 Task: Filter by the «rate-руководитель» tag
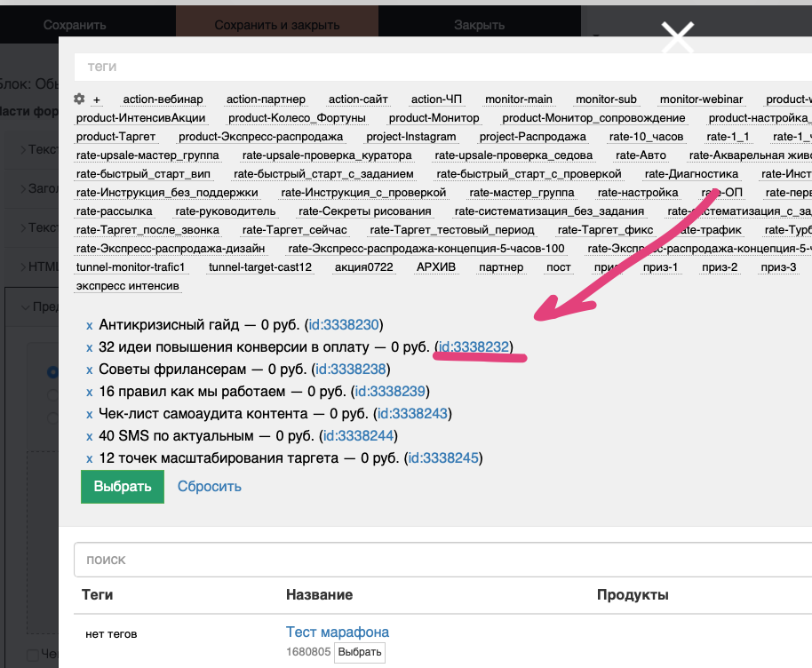(x=226, y=211)
